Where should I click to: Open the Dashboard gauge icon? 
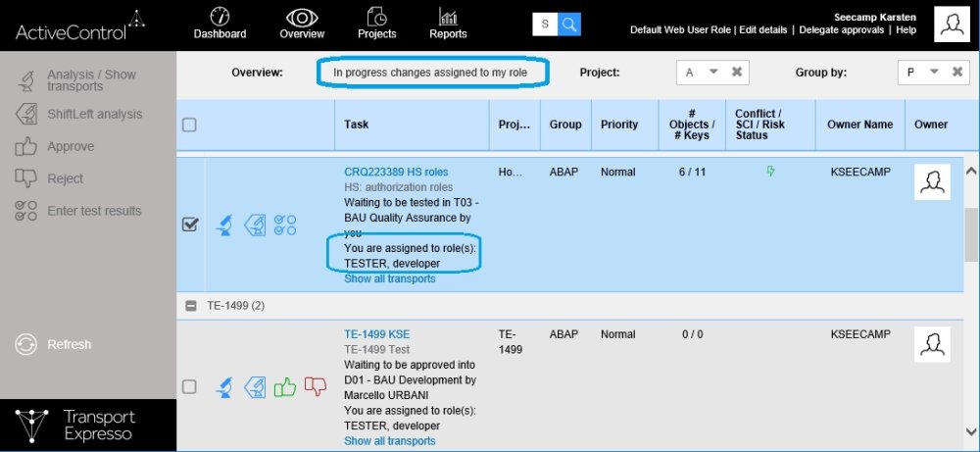coord(220,17)
